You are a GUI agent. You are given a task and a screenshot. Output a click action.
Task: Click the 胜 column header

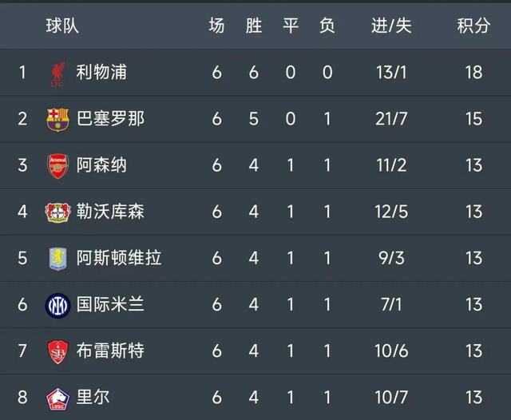[x=254, y=26]
